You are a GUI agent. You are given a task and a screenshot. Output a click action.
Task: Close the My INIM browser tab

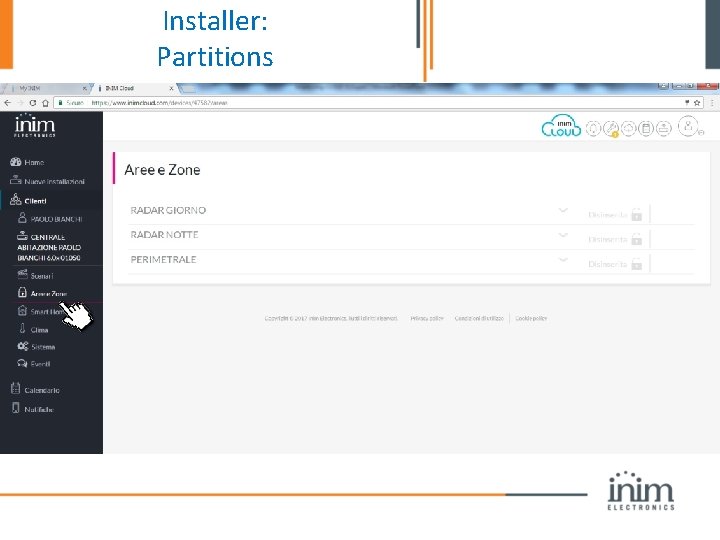click(x=84, y=88)
